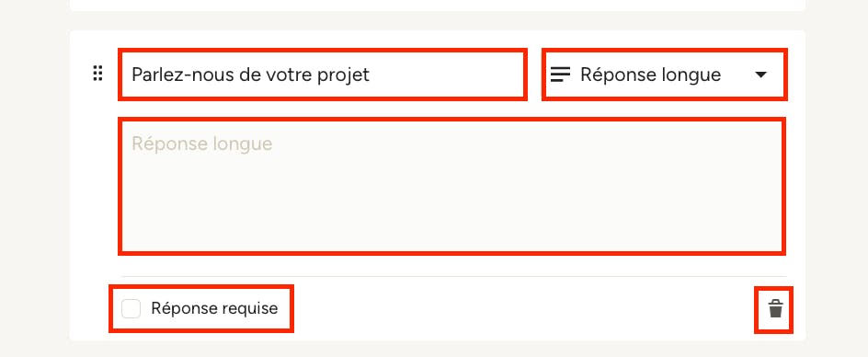868x357 pixels.
Task: Click the 'Réponse longue' dropdown label text
Action: pos(650,75)
